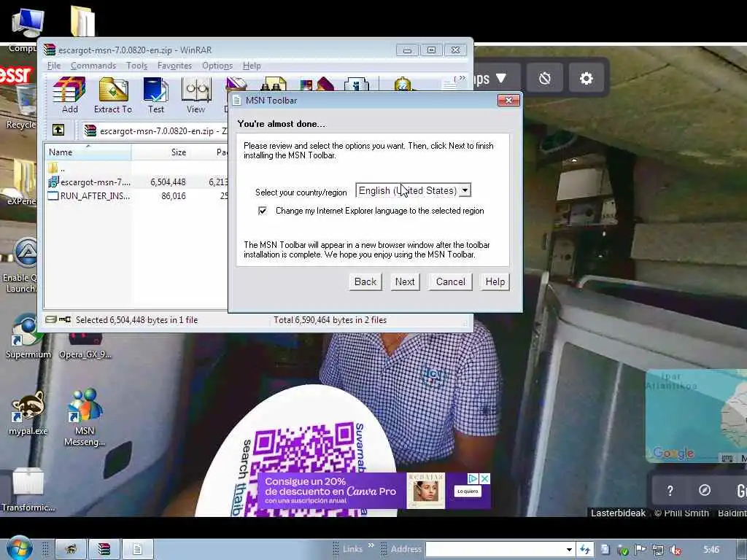Expand the Links toolbar chevron on taskbar

(x=371, y=545)
